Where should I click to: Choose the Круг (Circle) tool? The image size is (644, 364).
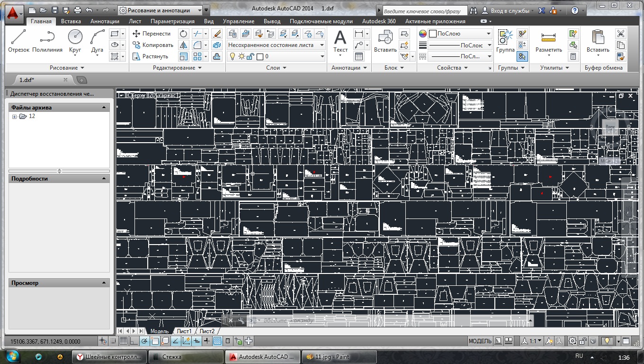point(75,40)
